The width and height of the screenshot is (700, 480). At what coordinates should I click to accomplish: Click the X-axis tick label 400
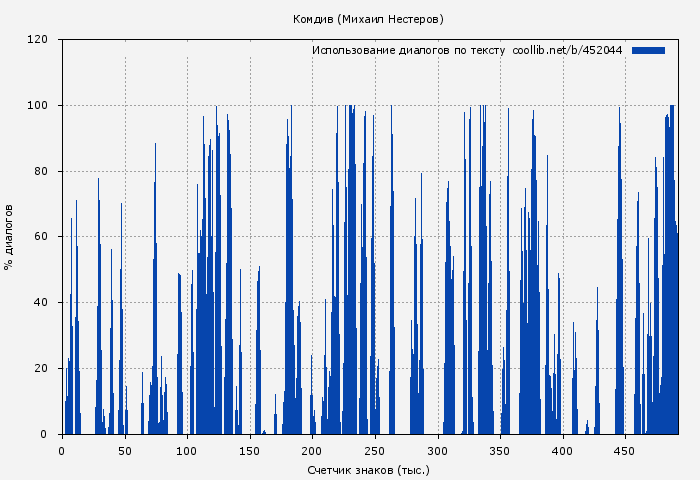click(x=562, y=451)
